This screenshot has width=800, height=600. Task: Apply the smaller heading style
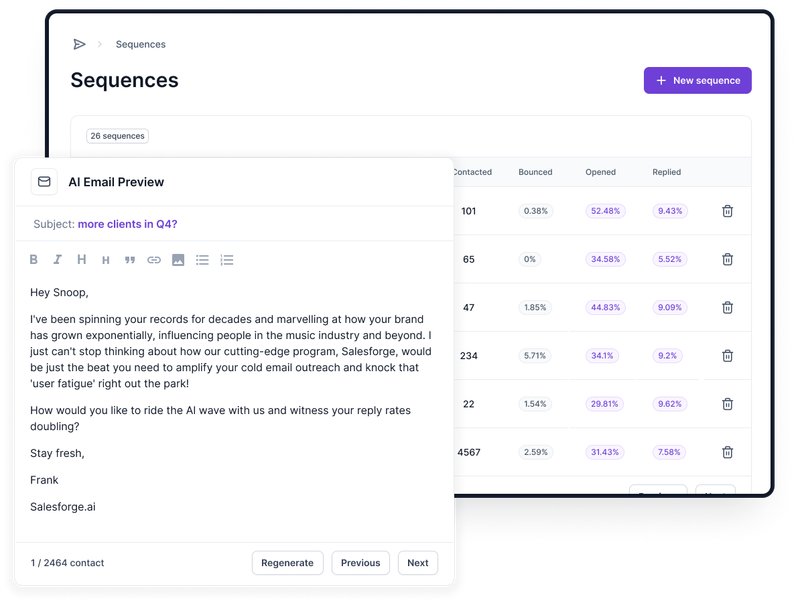tap(104, 260)
